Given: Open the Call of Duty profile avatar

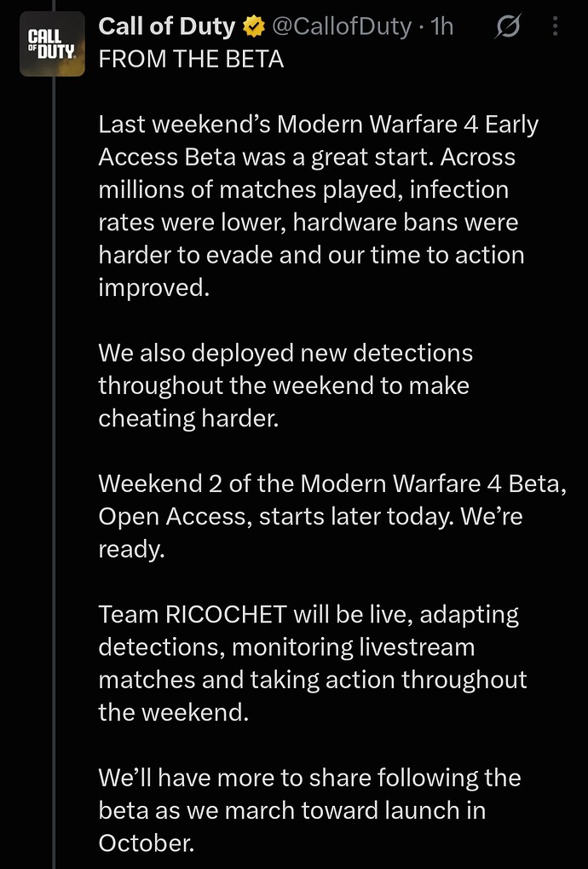Looking at the screenshot, I should [52, 43].
